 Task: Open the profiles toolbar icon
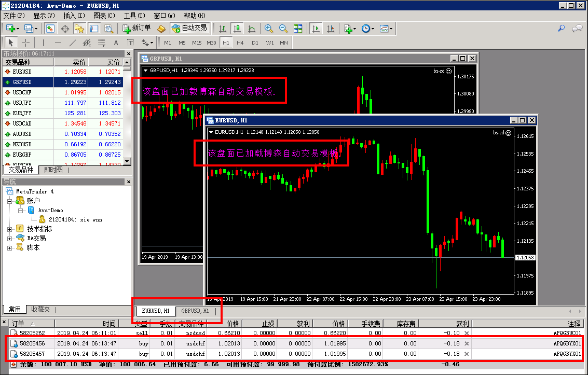pyautogui.click(x=31, y=29)
